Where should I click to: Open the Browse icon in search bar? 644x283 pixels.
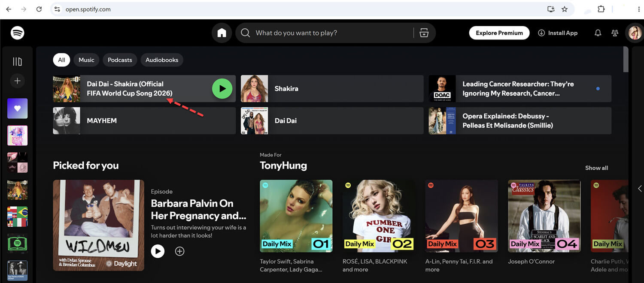point(424,33)
